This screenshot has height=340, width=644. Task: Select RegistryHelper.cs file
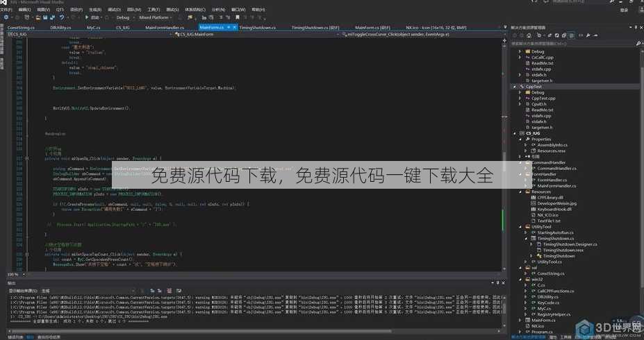tap(554, 314)
